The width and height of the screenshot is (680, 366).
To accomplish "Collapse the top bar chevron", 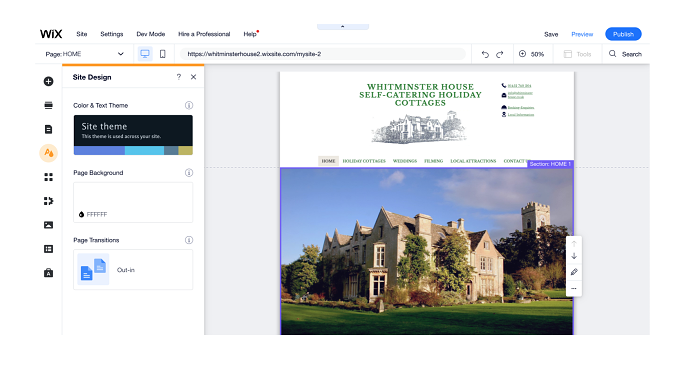I will (x=343, y=26).
